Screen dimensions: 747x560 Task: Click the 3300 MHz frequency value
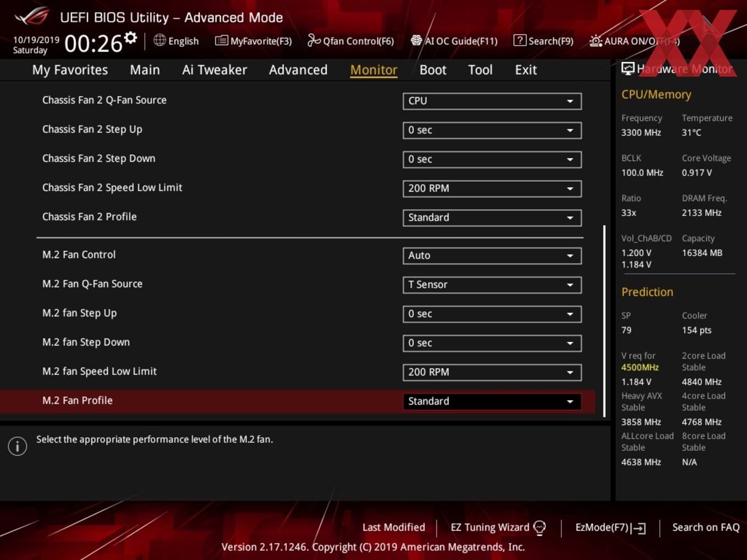641,132
